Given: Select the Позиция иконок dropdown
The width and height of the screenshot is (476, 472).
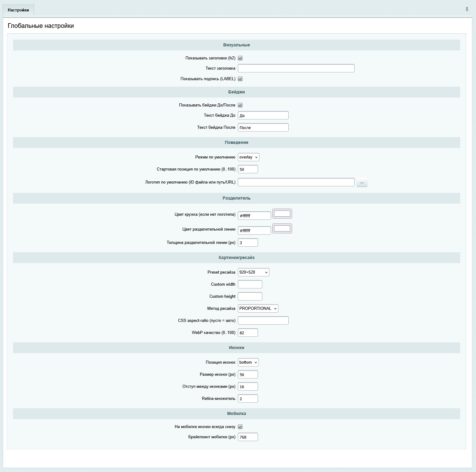Looking at the screenshot, I should pos(248,362).
